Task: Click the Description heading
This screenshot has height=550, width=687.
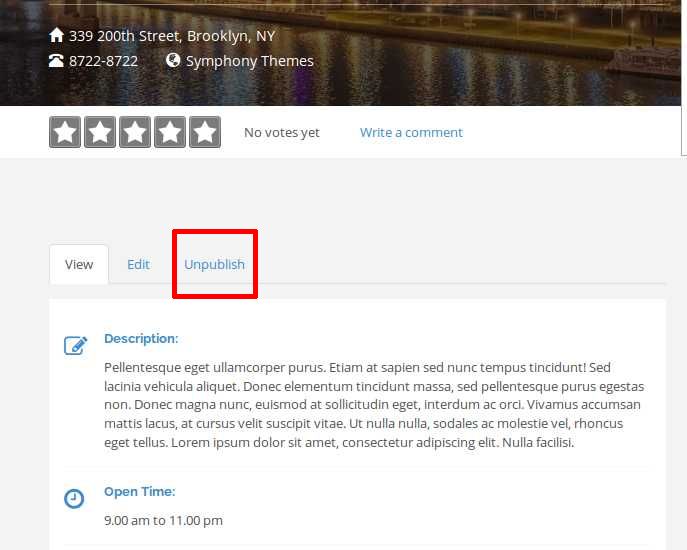Action: point(141,339)
